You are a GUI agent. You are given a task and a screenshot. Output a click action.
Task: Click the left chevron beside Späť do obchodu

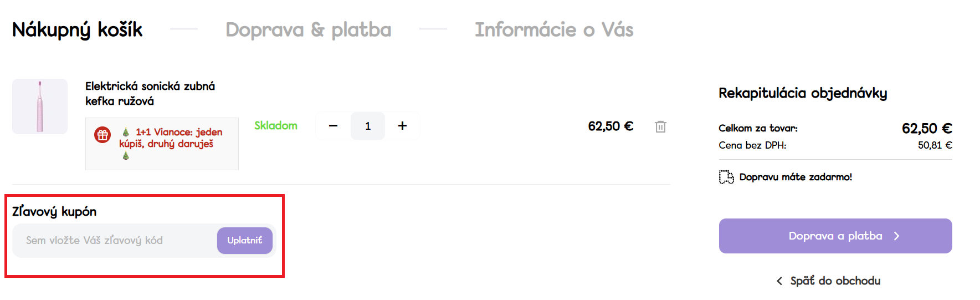click(x=779, y=281)
